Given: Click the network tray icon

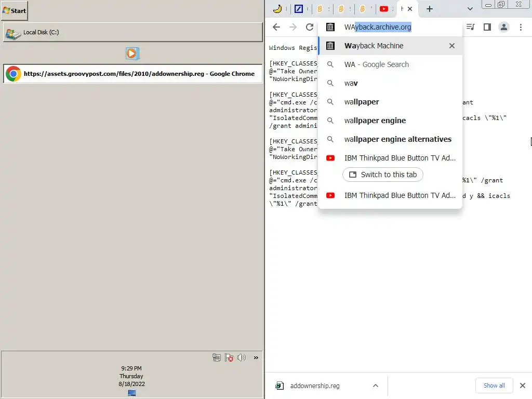Looking at the screenshot, I should 217,357.
